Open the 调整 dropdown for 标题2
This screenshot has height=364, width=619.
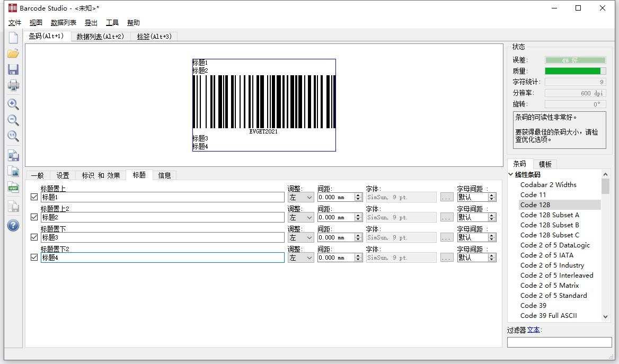tap(301, 217)
